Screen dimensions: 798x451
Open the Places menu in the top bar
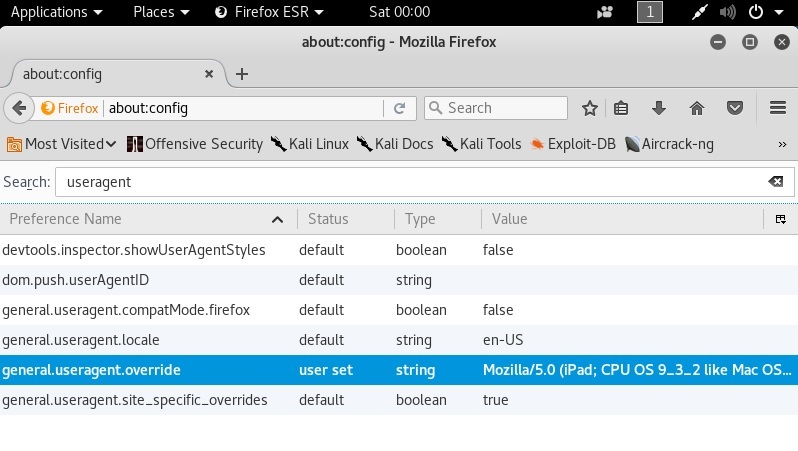point(161,12)
